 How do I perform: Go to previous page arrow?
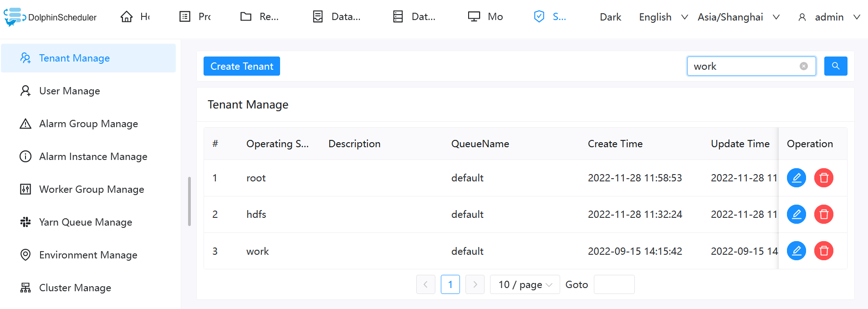pyautogui.click(x=426, y=284)
